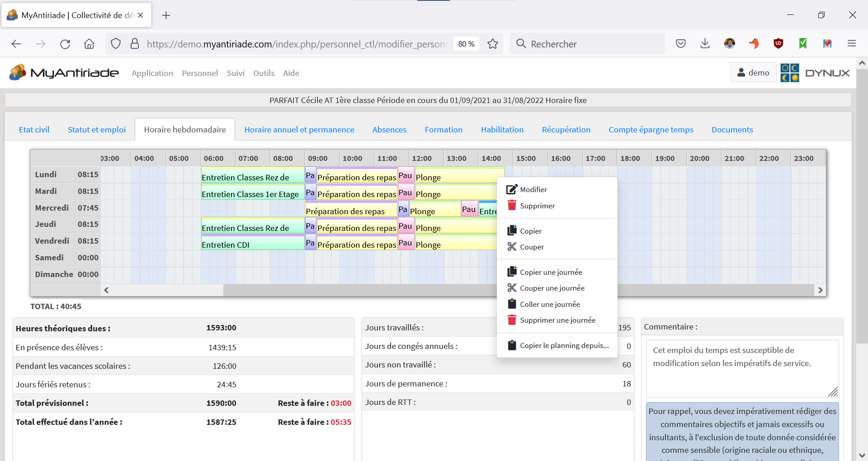The image size is (868, 461).
Task: Switch to the Etat civil tab
Action: (x=34, y=130)
